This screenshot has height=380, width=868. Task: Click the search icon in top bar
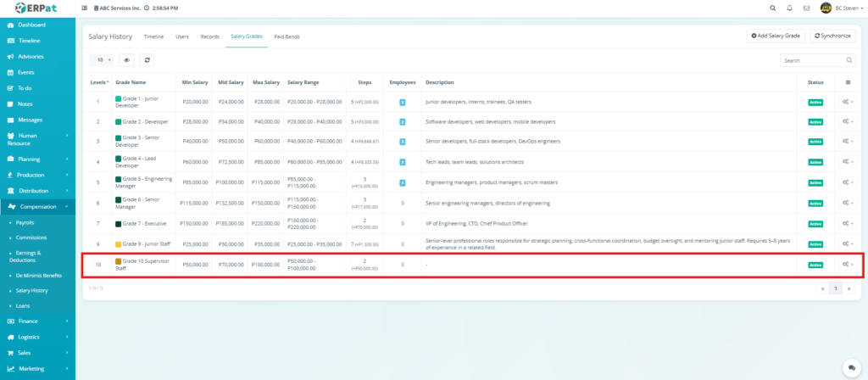(x=771, y=8)
